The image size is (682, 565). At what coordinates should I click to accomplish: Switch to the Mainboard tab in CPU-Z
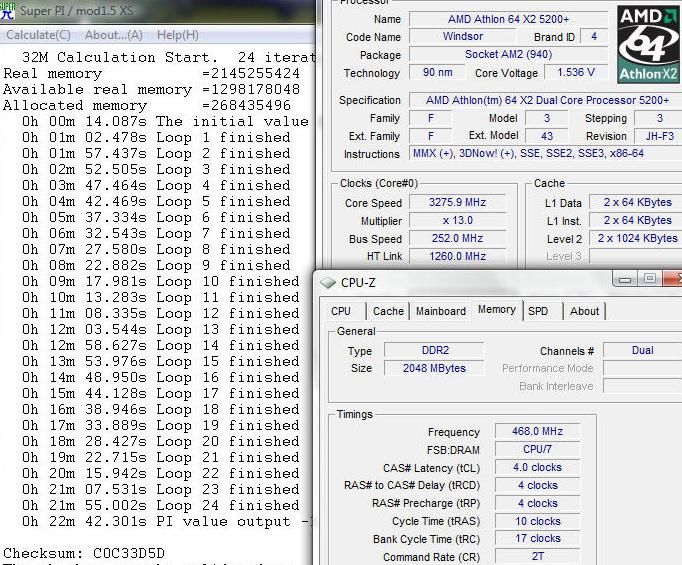(441, 311)
